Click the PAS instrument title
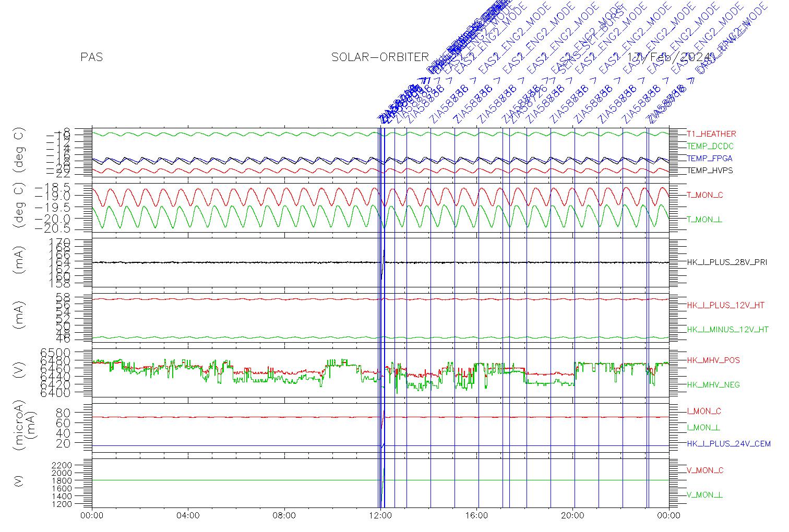Viewport: 789px width, 532px height. pyautogui.click(x=92, y=57)
